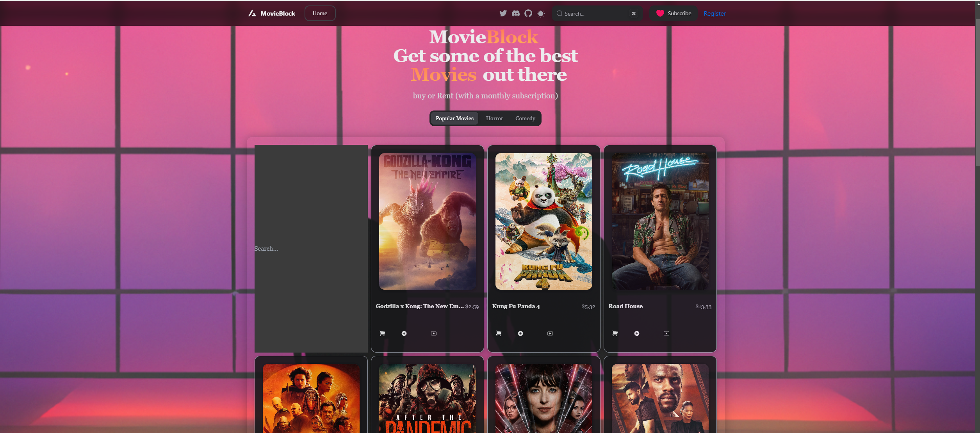Add Road House to cart

615,333
